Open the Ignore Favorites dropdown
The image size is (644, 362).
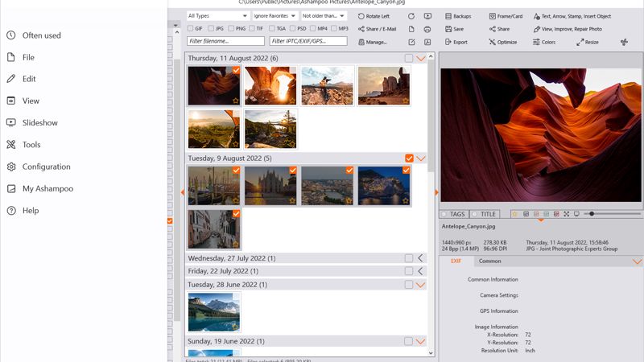(x=275, y=16)
